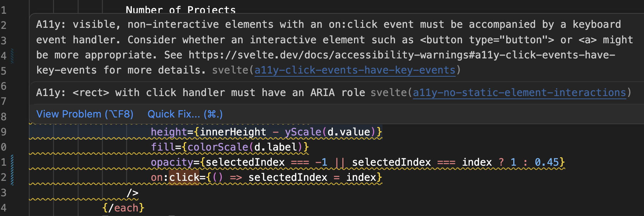Open the Quick Fix menu
Image resolution: width=644 pixels, height=216 pixels.
click(185, 114)
